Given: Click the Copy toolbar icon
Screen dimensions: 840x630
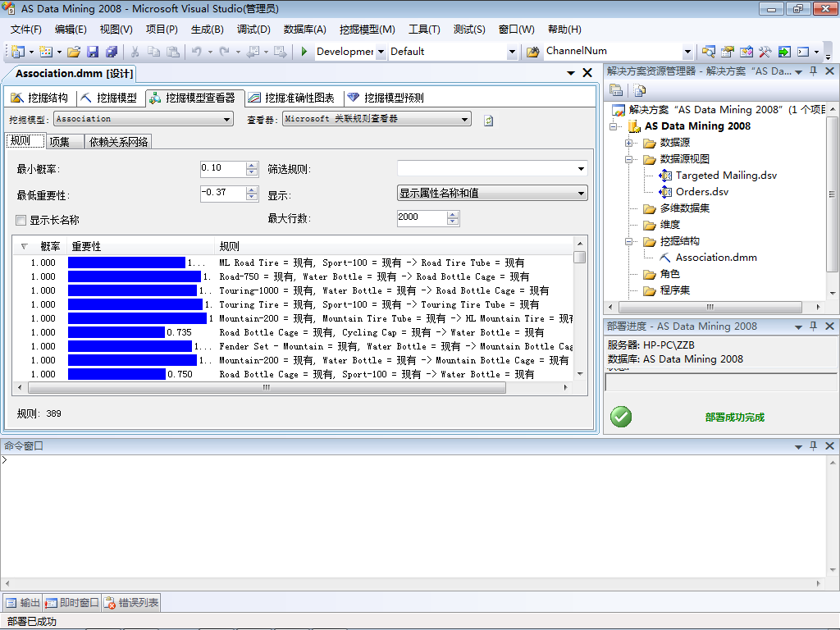Looking at the screenshot, I should pos(153,52).
